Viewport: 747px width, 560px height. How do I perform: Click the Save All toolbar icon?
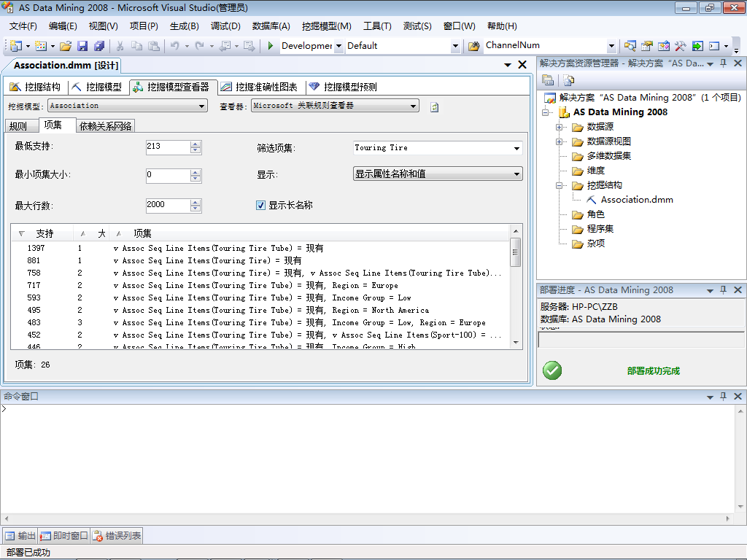click(99, 46)
